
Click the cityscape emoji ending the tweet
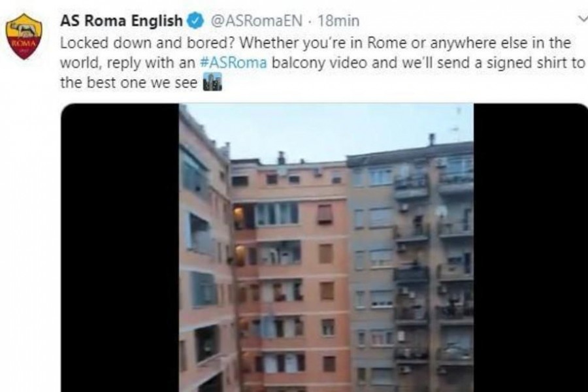(212, 82)
